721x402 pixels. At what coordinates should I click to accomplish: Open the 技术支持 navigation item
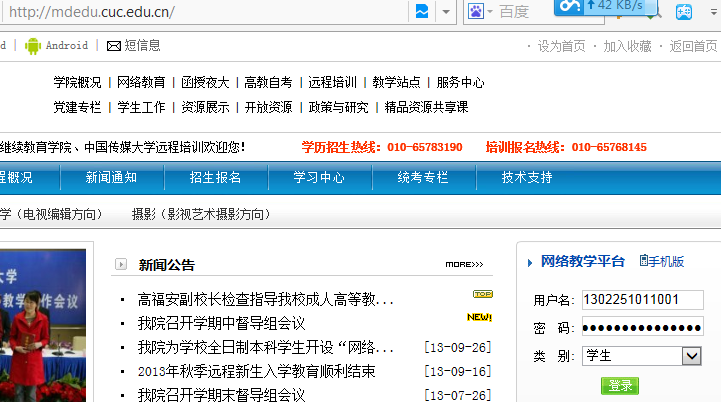(x=527, y=177)
